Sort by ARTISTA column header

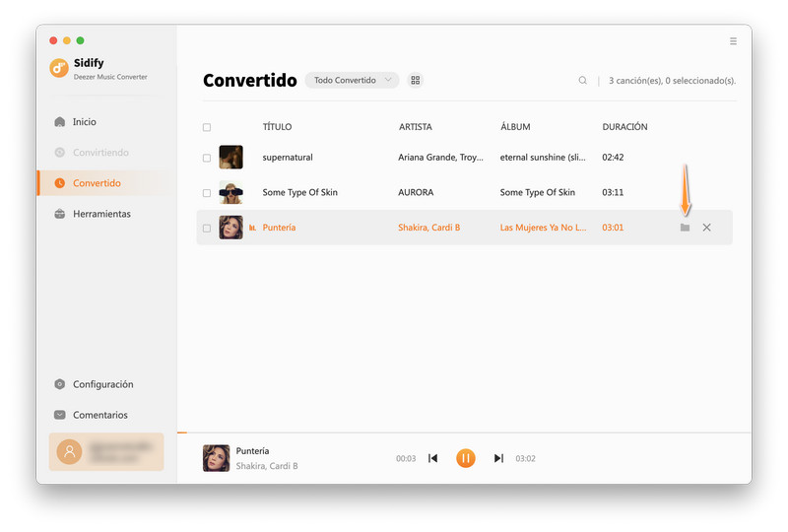click(x=415, y=127)
